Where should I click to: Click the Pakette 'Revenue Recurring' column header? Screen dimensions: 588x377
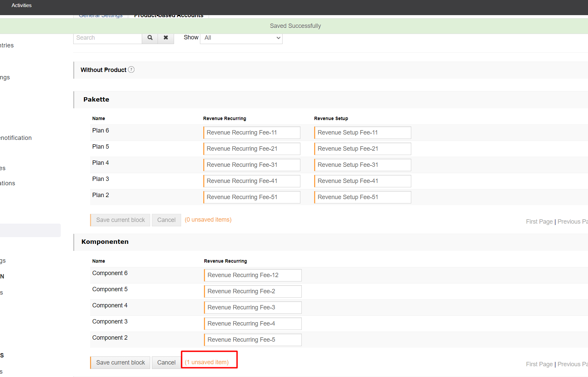(224, 118)
